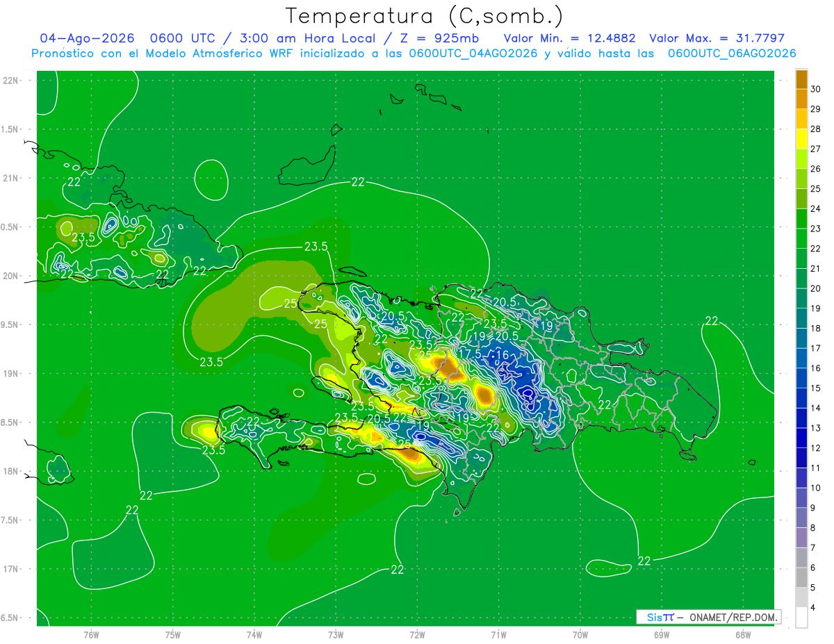Image resolution: width=834 pixels, height=644 pixels.
Task: Click the yellow swatch between 27 and 28
Action: [801, 139]
